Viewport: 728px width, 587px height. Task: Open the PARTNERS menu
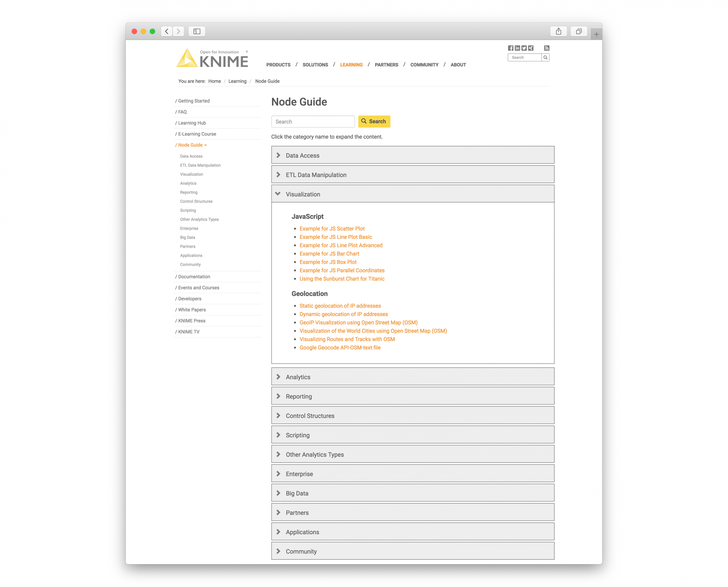coord(387,65)
